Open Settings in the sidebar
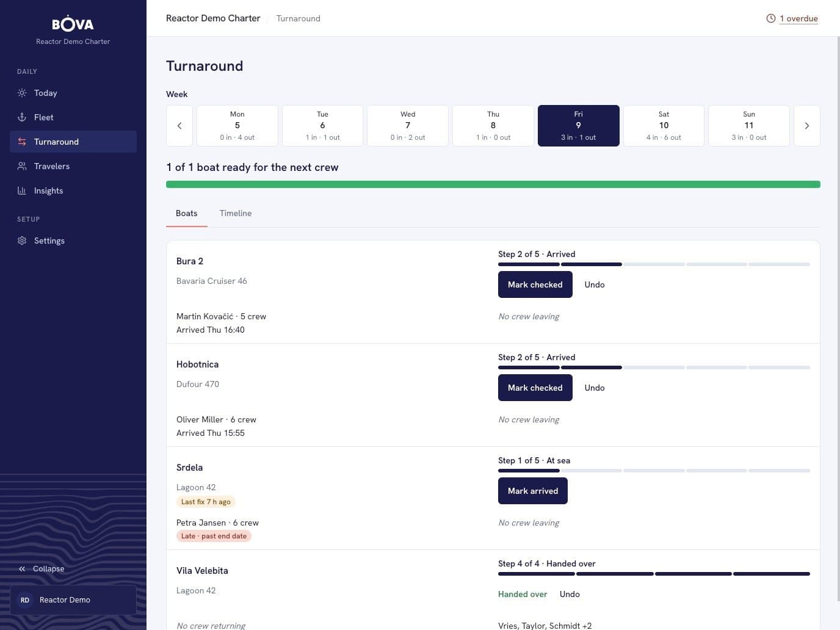The width and height of the screenshot is (840, 630). pyautogui.click(x=73, y=241)
